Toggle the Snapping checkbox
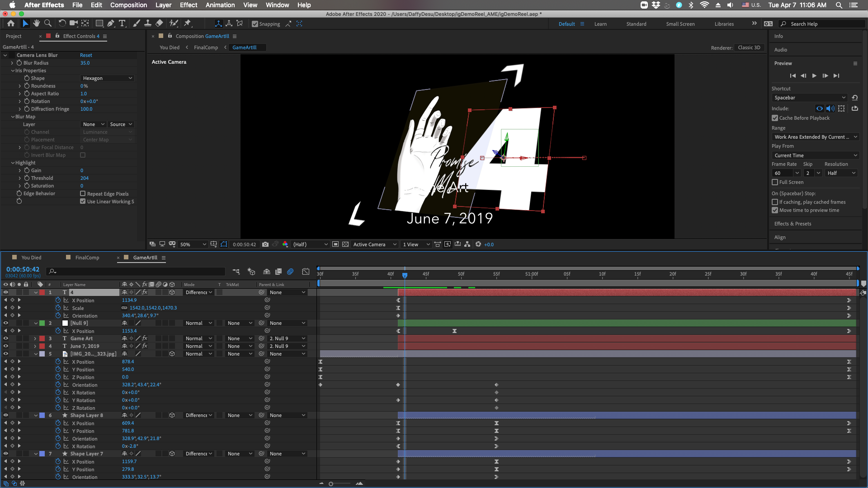 pos(255,24)
